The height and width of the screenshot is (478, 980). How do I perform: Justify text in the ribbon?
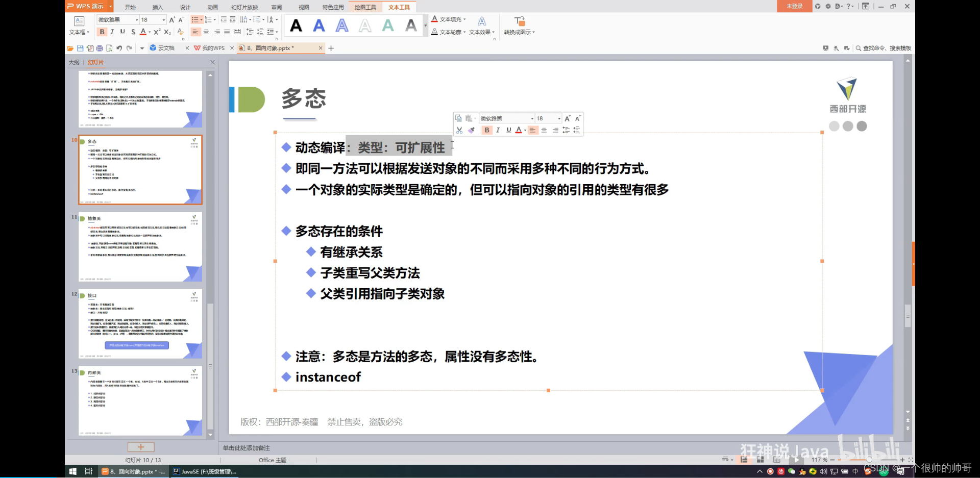227,32
